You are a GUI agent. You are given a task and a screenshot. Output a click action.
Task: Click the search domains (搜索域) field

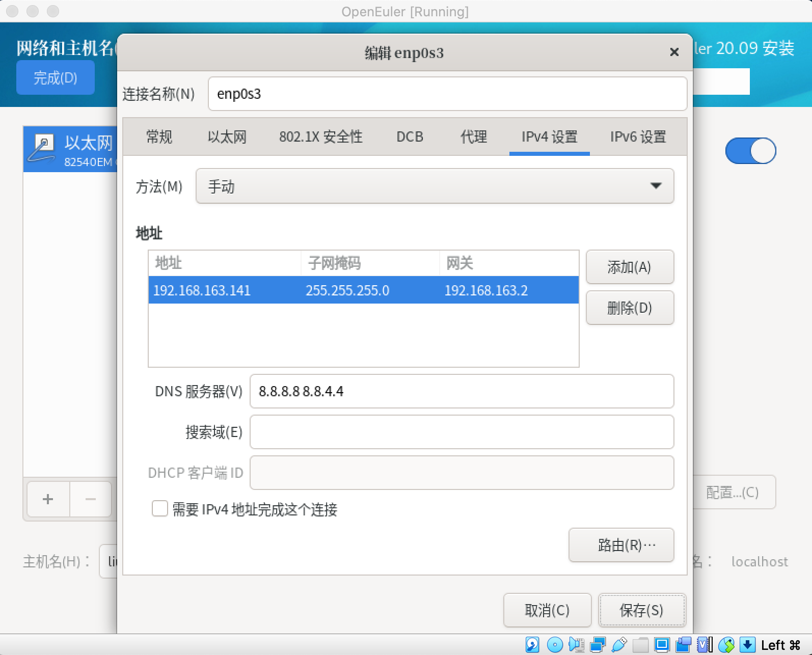462,432
